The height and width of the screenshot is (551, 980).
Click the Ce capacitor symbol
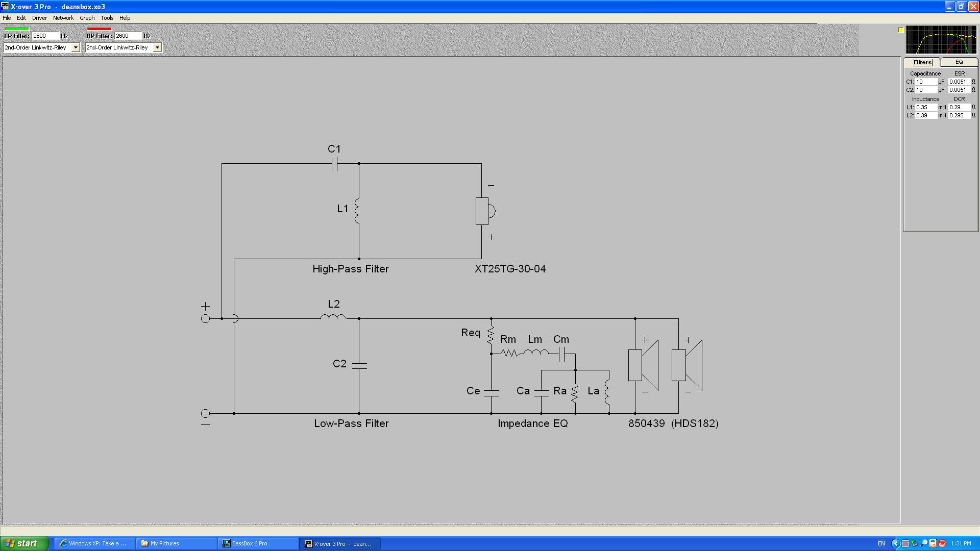click(491, 392)
